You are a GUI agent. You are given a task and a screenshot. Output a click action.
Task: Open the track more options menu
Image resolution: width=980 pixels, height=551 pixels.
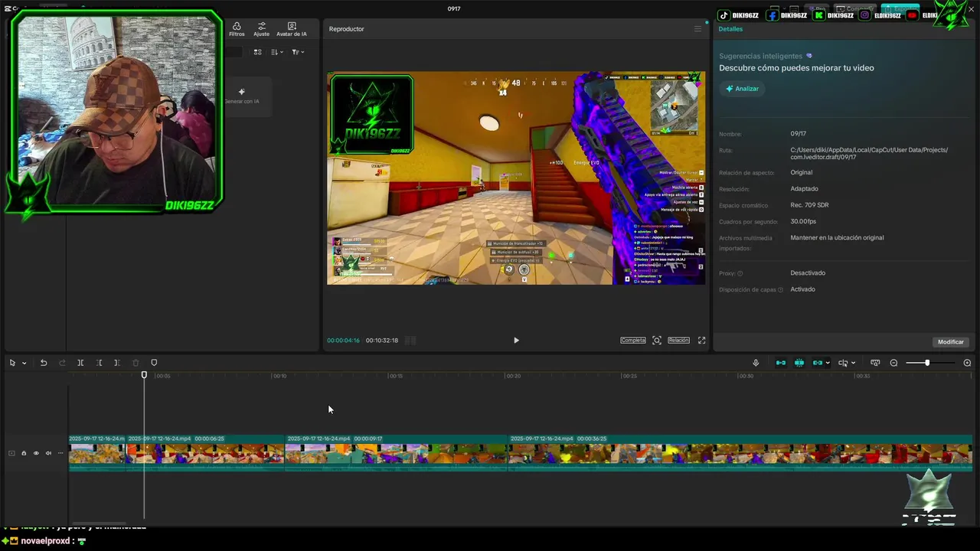[60, 453]
